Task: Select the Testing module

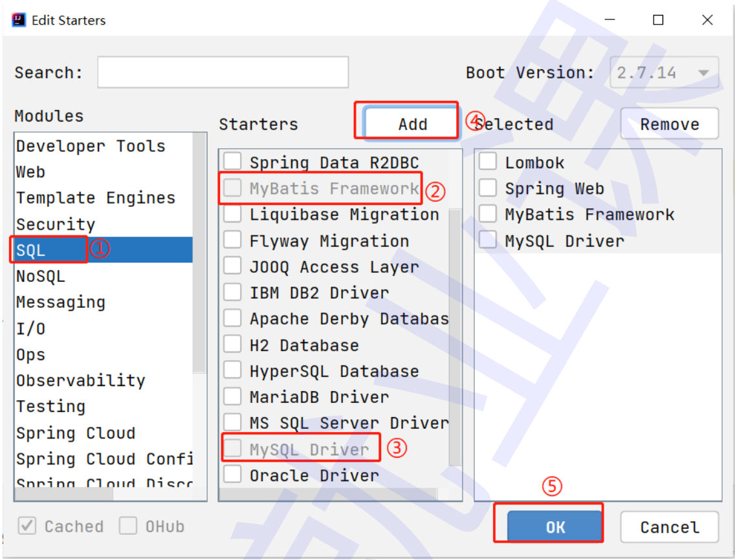Action: click(x=104, y=406)
